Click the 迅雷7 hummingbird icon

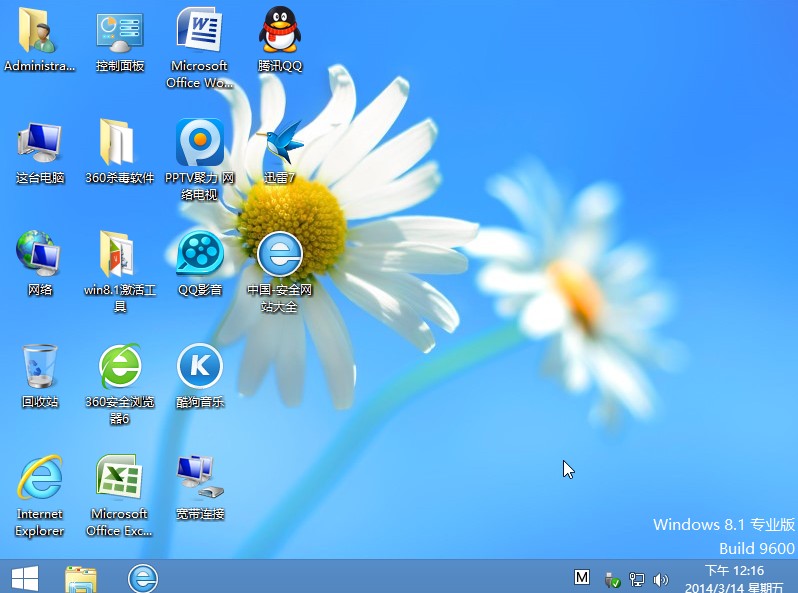point(280,143)
